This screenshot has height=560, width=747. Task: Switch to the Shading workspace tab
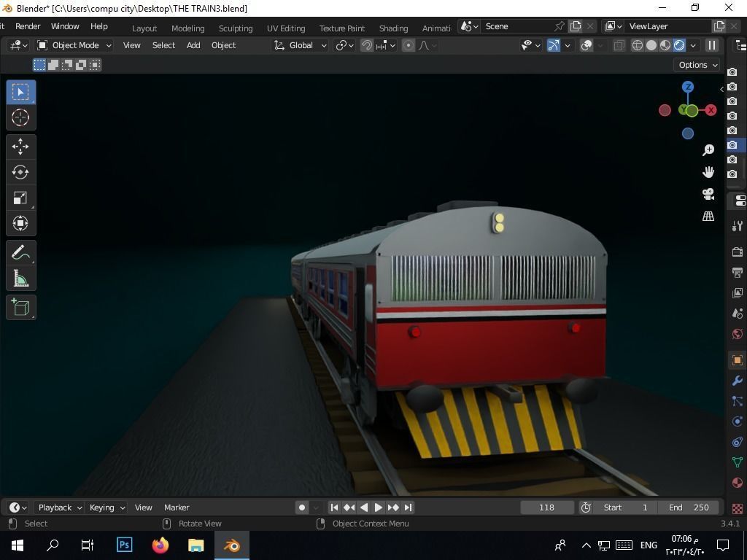coord(393,28)
